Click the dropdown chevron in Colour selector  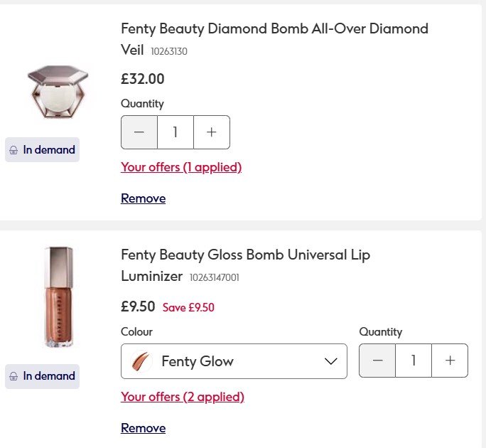click(330, 361)
